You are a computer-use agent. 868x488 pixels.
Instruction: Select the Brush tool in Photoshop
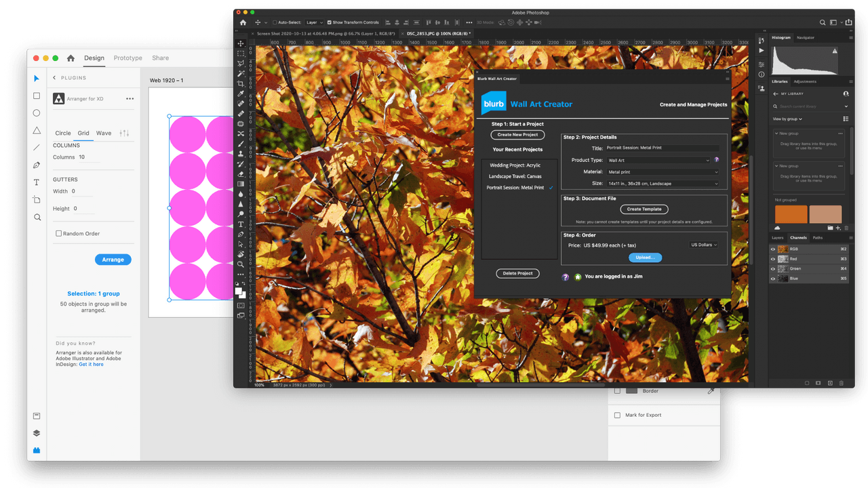(x=241, y=144)
